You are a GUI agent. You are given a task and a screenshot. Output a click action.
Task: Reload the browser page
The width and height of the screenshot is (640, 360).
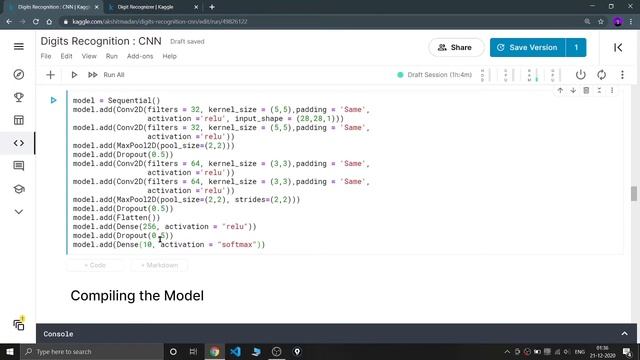click(x=36, y=22)
